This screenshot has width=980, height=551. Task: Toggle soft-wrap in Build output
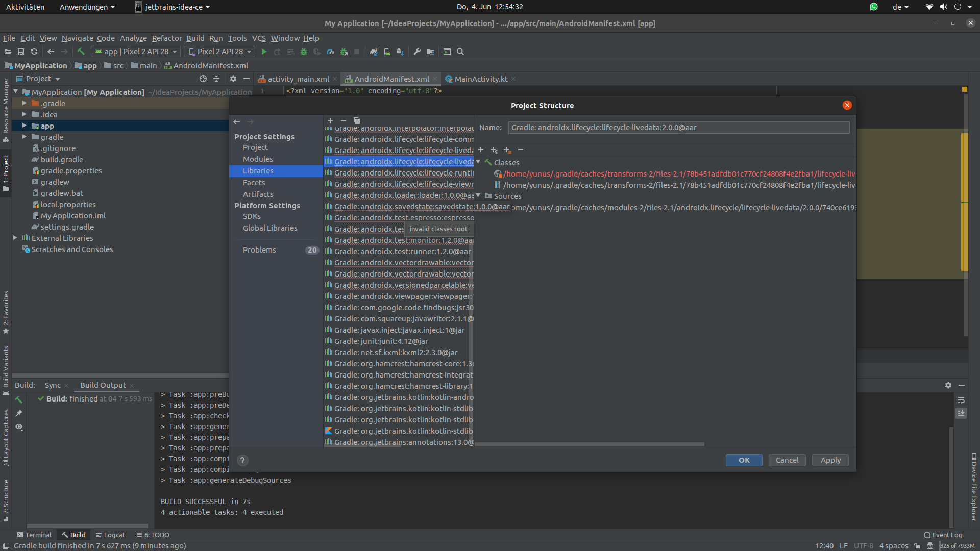tap(961, 400)
